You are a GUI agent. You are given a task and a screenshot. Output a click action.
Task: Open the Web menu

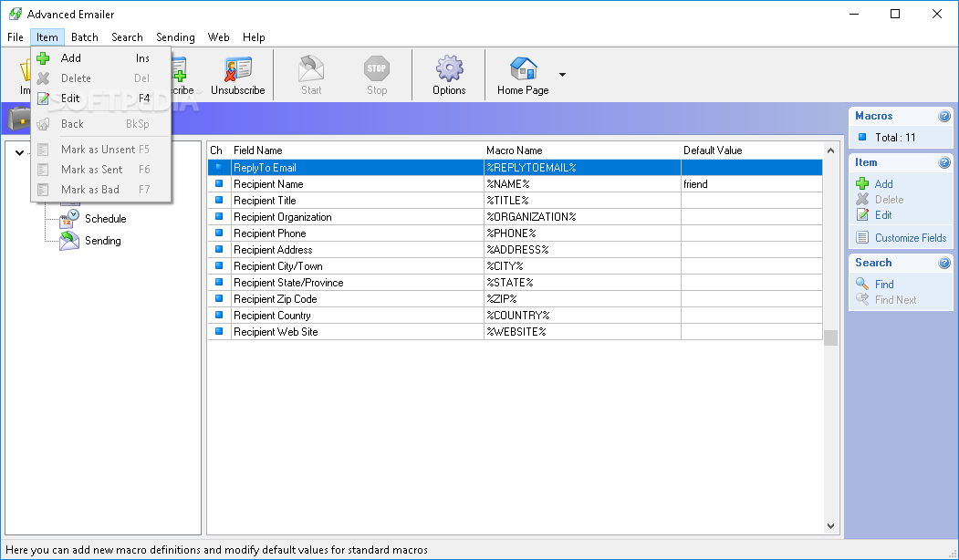click(x=218, y=37)
